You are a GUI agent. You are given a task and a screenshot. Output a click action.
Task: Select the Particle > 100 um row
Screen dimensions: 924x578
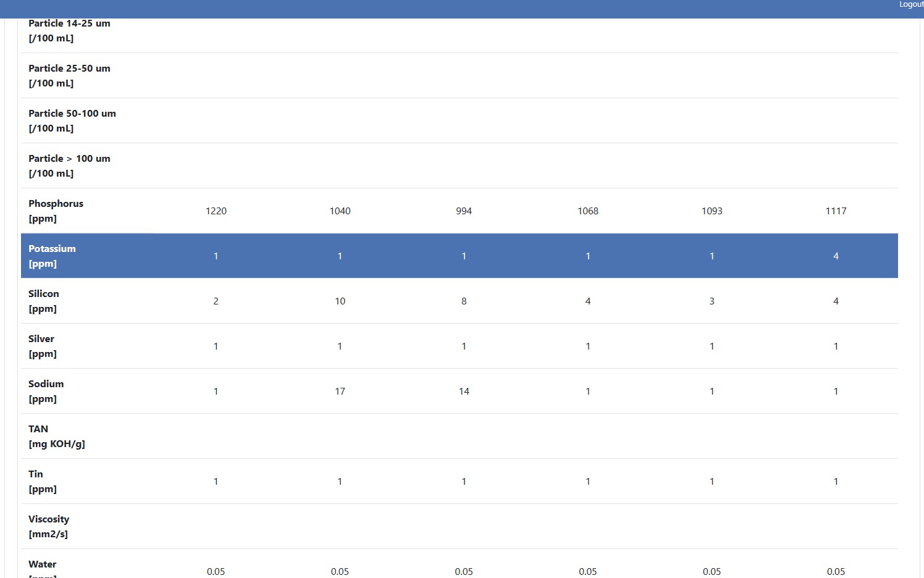tap(69, 165)
